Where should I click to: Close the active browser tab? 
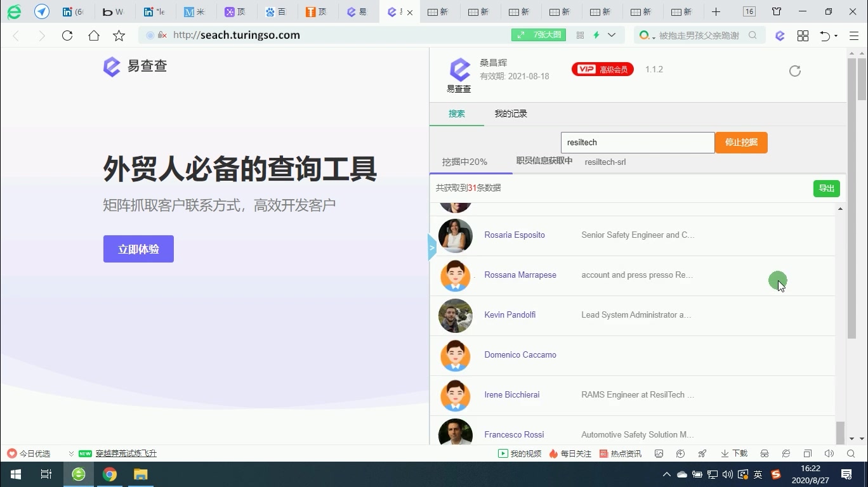point(410,12)
